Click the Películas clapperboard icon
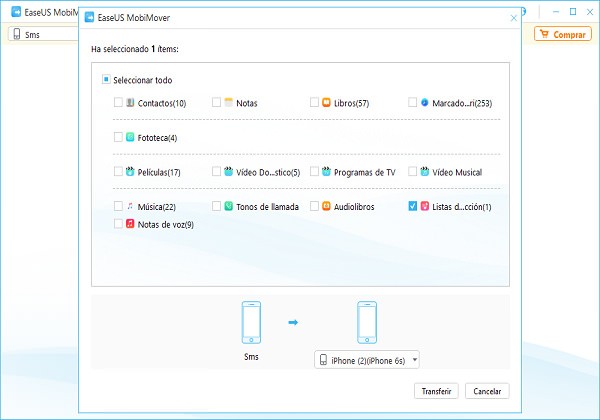 coord(130,171)
